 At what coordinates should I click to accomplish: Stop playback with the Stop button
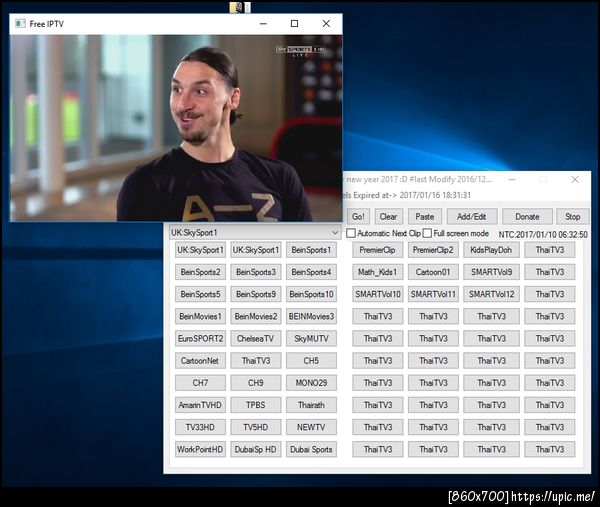(573, 217)
